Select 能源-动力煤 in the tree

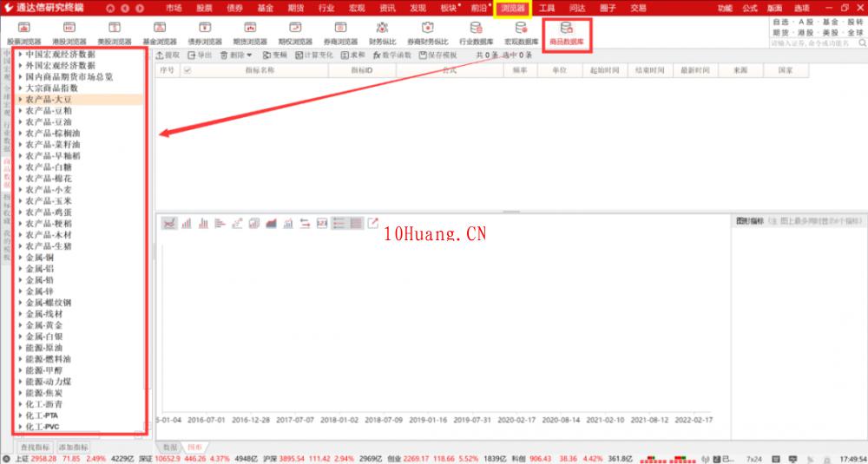tap(49, 382)
